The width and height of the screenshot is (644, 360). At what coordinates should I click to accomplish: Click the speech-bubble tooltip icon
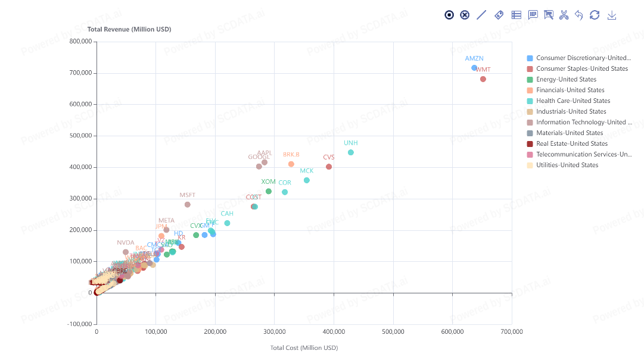coord(533,15)
